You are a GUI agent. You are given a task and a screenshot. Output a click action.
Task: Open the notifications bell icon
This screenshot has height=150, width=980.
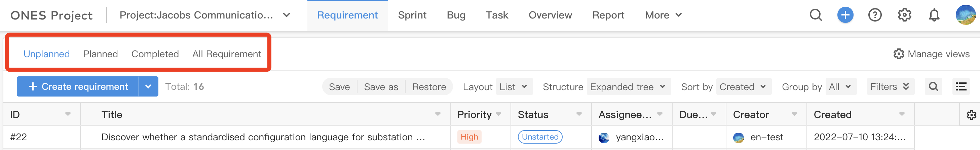tap(934, 15)
